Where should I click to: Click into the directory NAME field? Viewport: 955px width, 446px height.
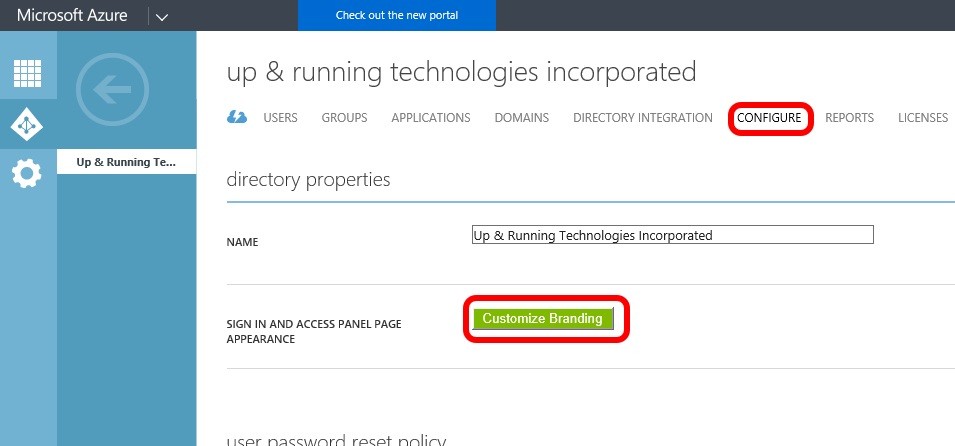pyautogui.click(x=672, y=235)
